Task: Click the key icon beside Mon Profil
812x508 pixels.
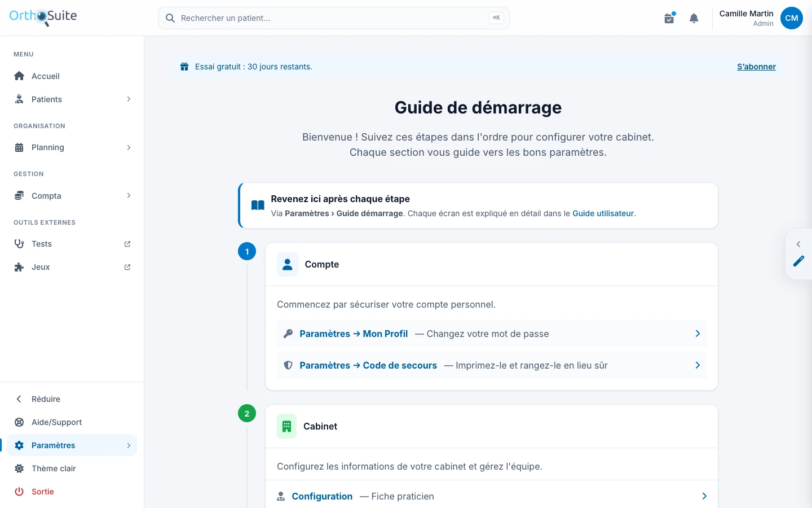Action: point(288,334)
